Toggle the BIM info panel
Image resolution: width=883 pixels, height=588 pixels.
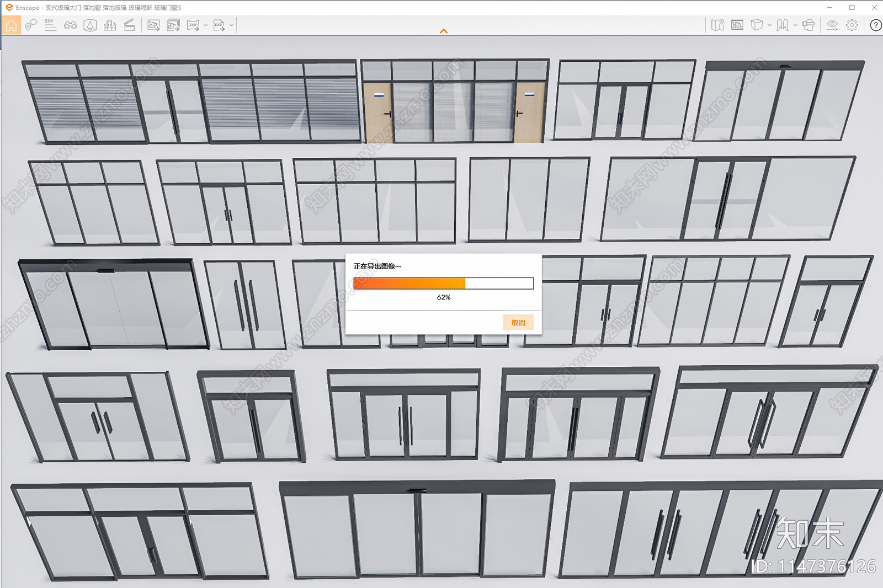pos(50,25)
